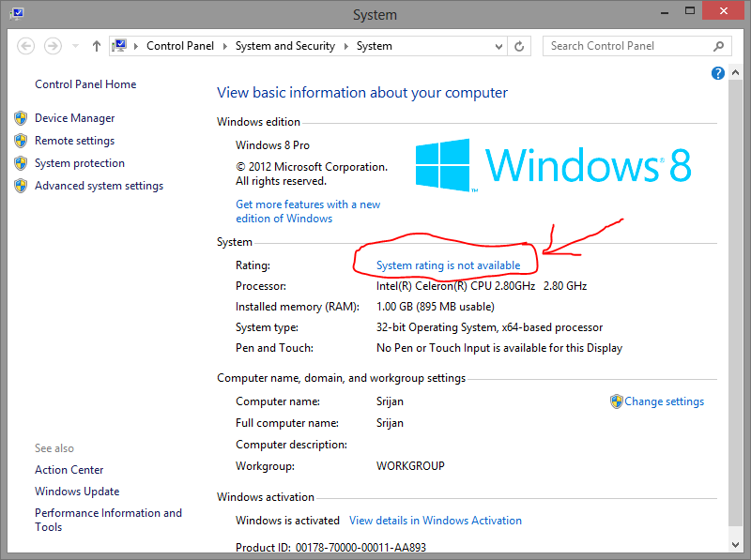Open the address bar history dropdown
751x560 pixels.
[500, 45]
